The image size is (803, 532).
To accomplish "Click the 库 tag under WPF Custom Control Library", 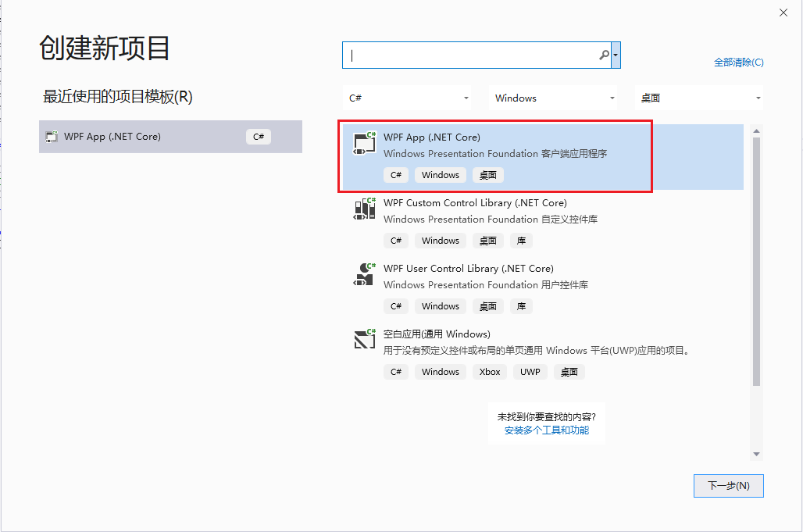I will pyautogui.click(x=521, y=241).
